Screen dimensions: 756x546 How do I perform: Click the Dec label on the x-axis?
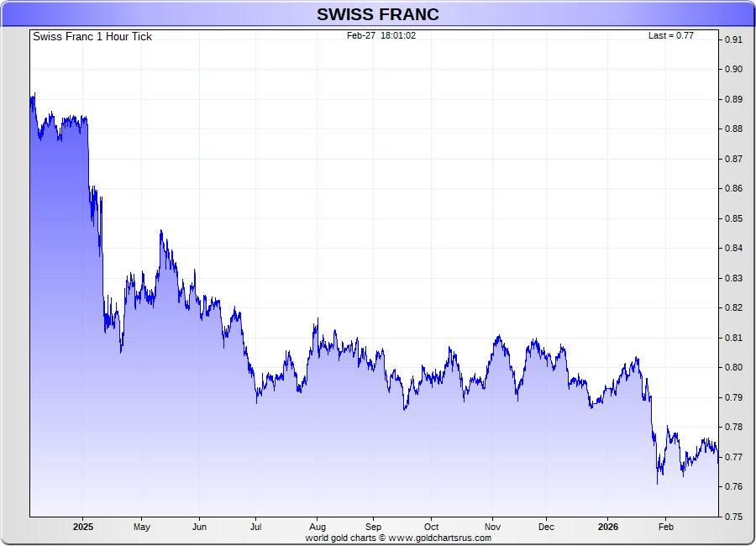tap(546, 528)
